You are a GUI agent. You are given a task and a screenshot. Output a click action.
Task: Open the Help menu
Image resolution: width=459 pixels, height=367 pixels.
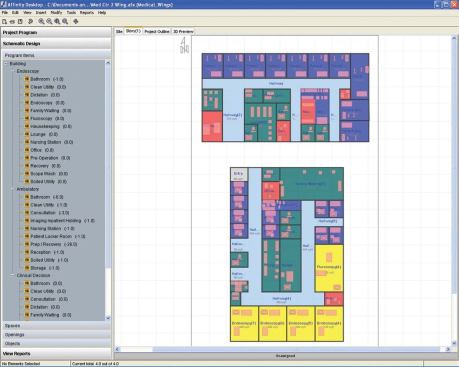click(102, 13)
